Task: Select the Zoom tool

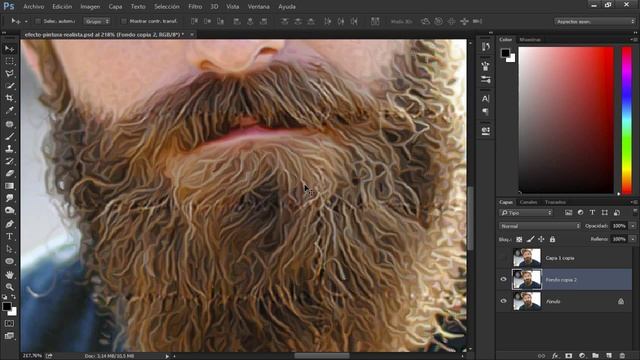Action: (9, 287)
